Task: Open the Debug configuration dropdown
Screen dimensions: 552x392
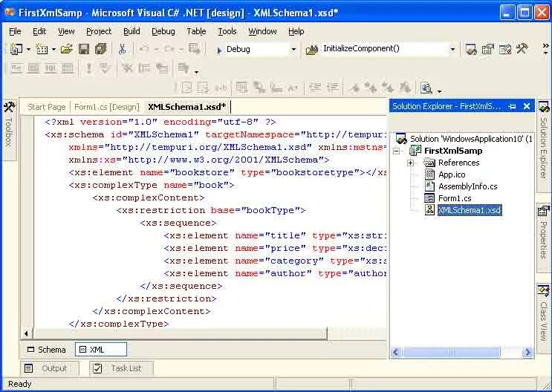Action: point(293,50)
